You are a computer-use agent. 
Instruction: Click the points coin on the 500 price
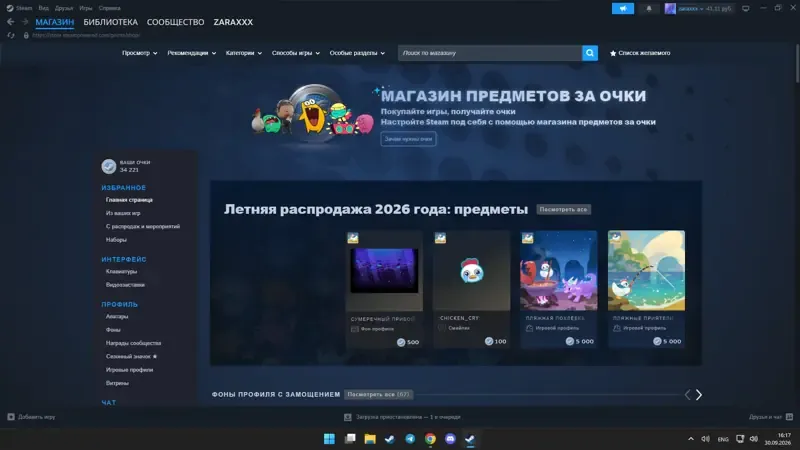tap(401, 342)
